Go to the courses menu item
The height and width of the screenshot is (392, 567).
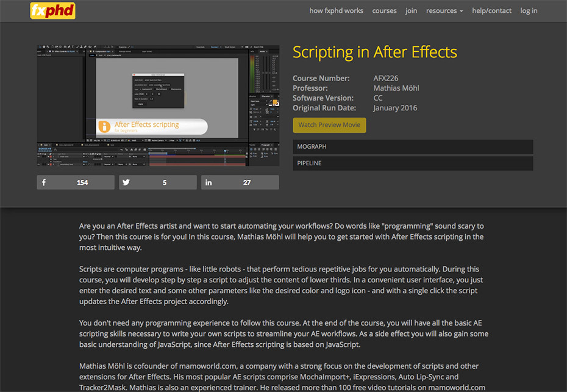pos(384,10)
